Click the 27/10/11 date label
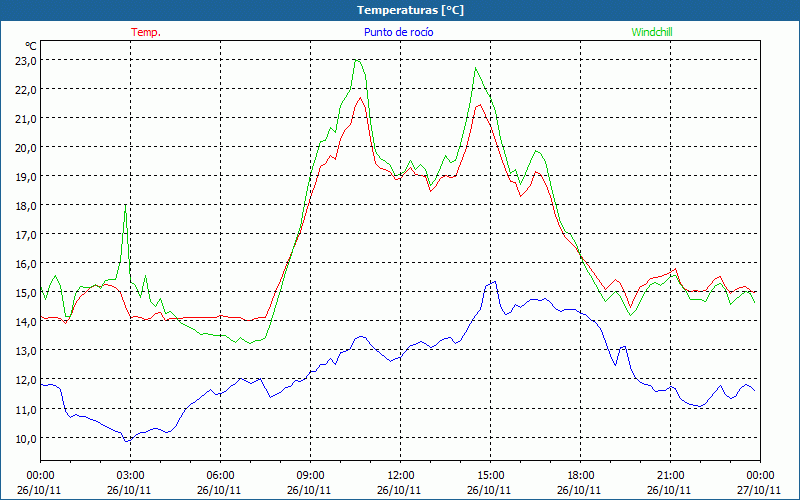 pos(759,490)
